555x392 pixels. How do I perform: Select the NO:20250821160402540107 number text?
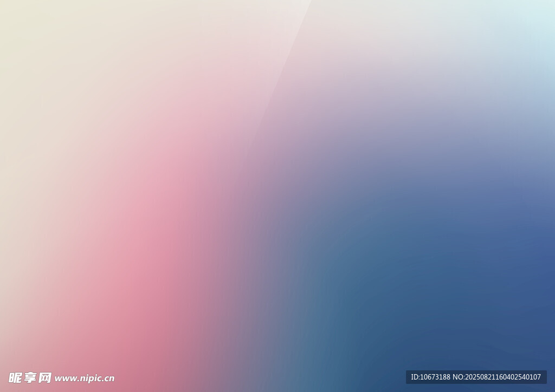pos(496,377)
